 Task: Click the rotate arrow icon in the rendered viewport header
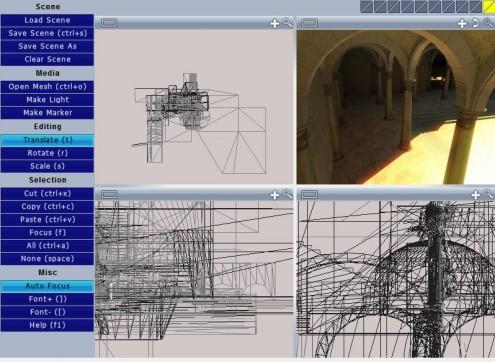(476, 23)
